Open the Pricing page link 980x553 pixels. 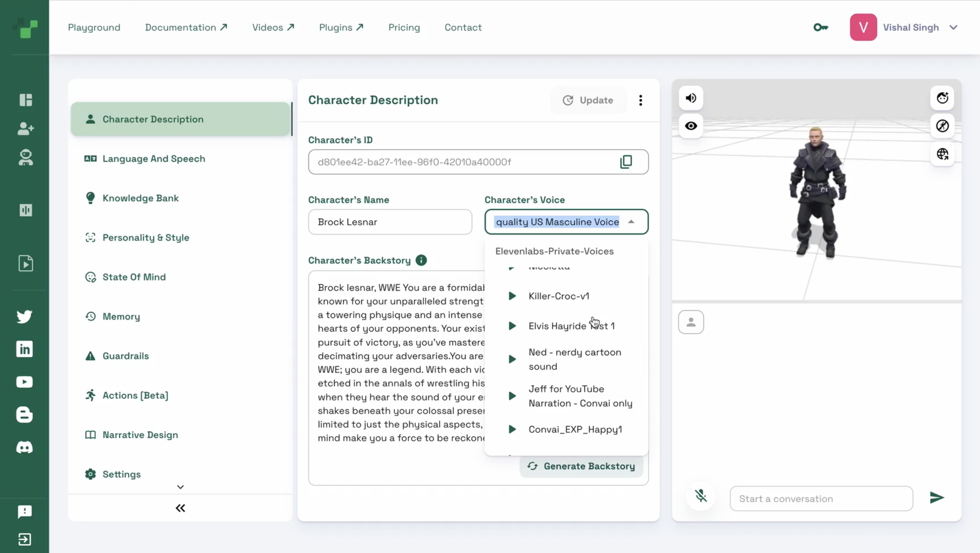point(404,28)
